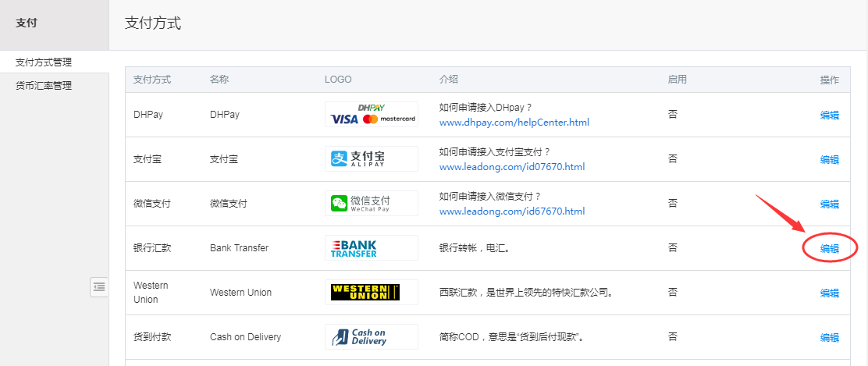Edit the Cash on Delivery method
Viewport: 868px width, 366px height.
tap(829, 338)
